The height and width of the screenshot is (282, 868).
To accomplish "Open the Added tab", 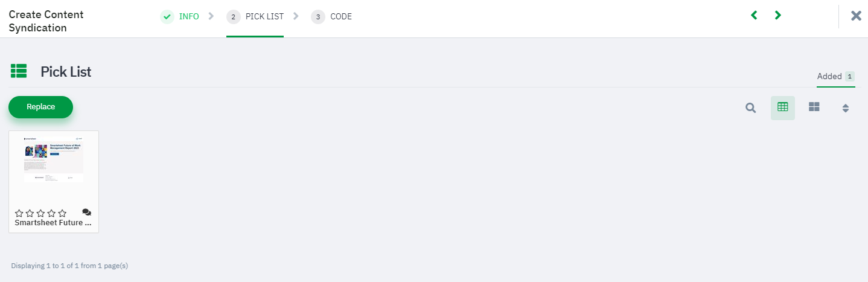I will (x=836, y=77).
